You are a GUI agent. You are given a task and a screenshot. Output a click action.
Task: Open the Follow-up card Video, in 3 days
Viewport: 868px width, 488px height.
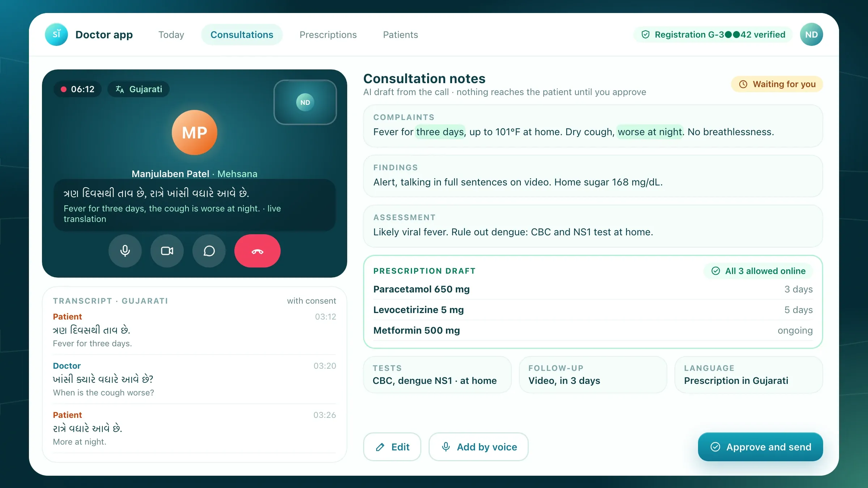593,374
